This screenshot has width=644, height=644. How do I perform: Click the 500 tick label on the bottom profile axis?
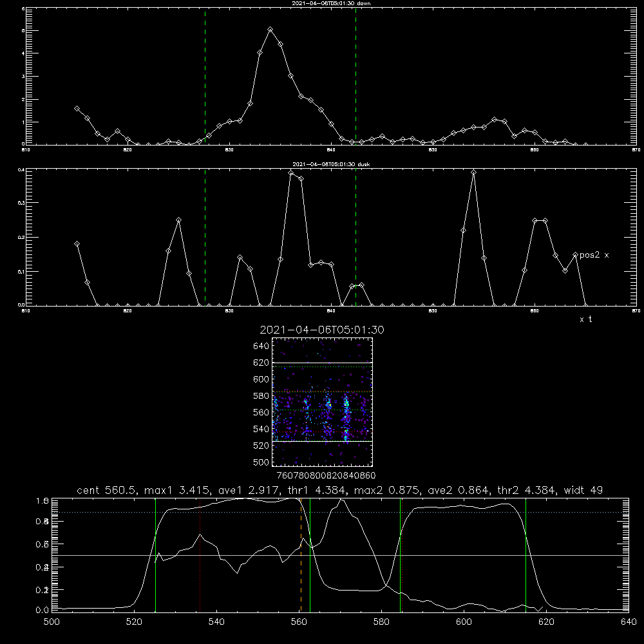[x=52, y=622]
